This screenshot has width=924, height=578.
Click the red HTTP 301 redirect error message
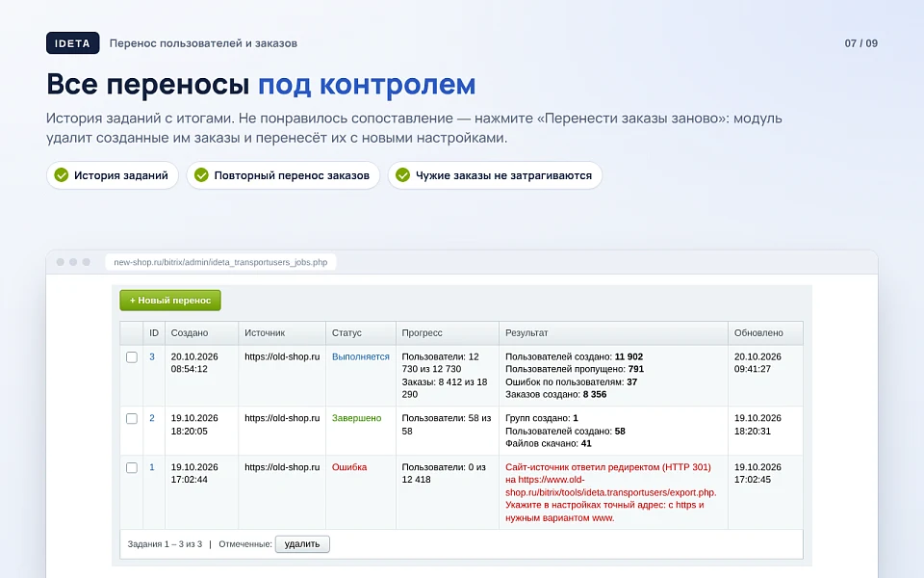pos(611,492)
